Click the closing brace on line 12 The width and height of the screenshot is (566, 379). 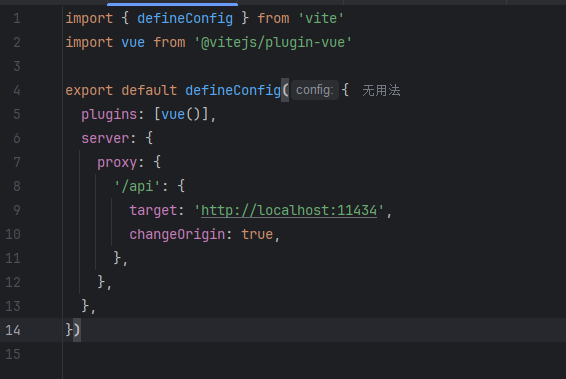(x=101, y=282)
